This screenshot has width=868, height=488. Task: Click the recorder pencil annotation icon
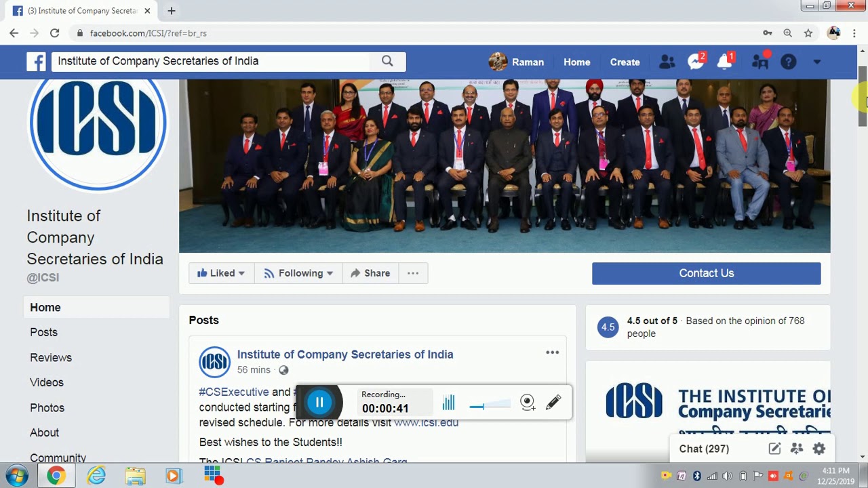[553, 403]
